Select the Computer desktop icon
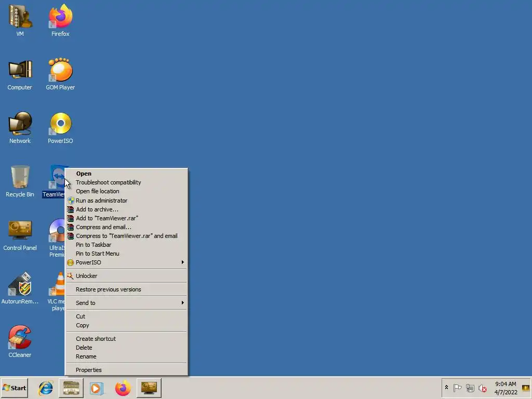532x399 pixels. click(20, 74)
